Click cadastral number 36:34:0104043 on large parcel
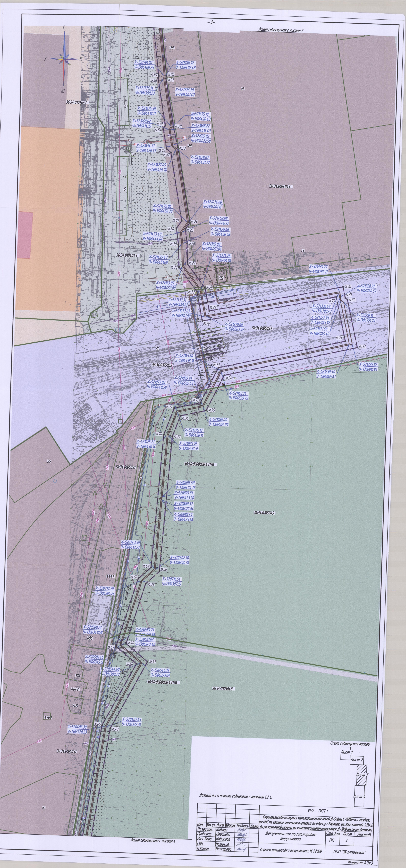This screenshot has height=868, width=406. click(x=280, y=186)
